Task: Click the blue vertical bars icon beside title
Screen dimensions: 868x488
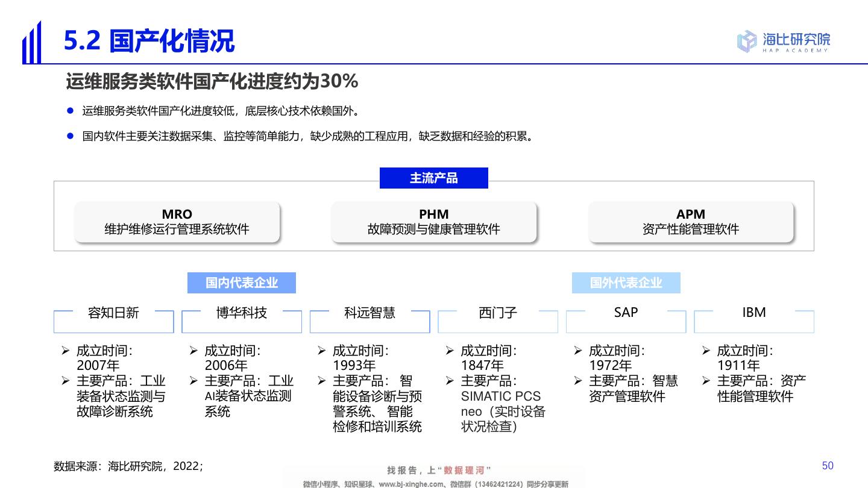Action: pos(31,42)
